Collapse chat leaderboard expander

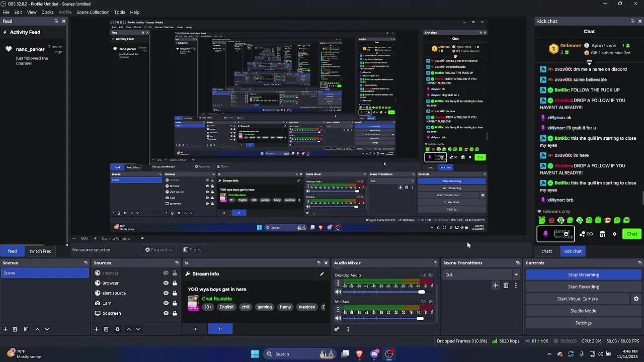coord(589,63)
